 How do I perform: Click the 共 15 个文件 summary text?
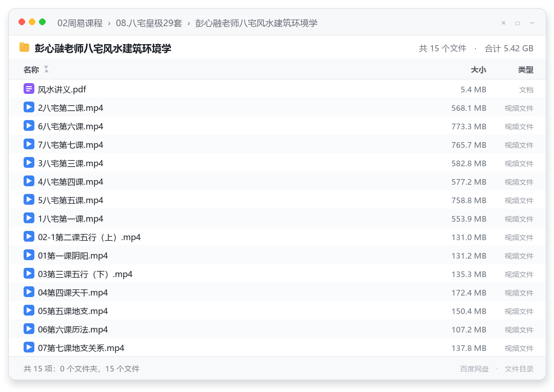click(442, 48)
